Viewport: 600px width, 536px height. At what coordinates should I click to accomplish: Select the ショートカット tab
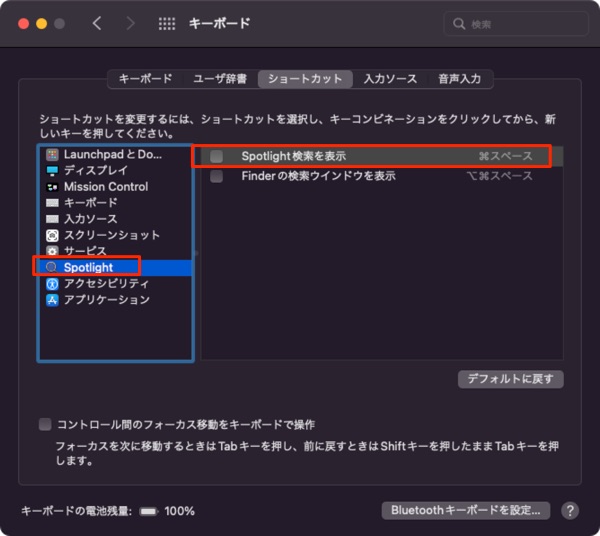point(305,79)
